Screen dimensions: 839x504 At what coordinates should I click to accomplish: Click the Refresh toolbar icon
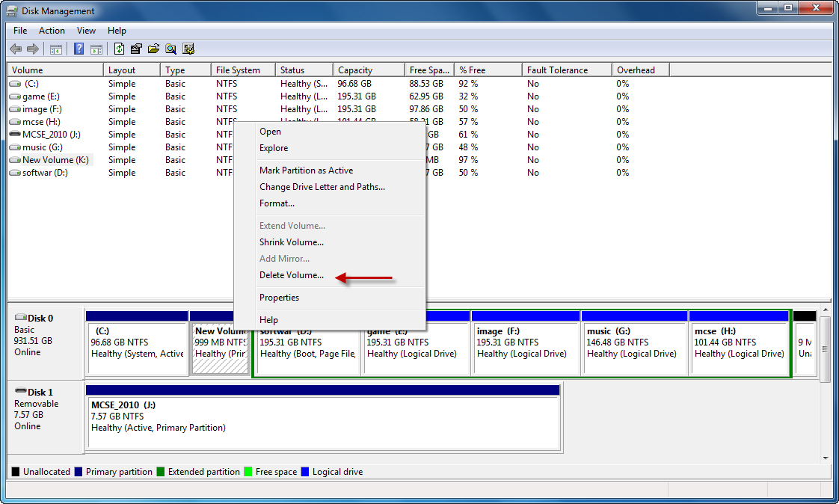119,49
